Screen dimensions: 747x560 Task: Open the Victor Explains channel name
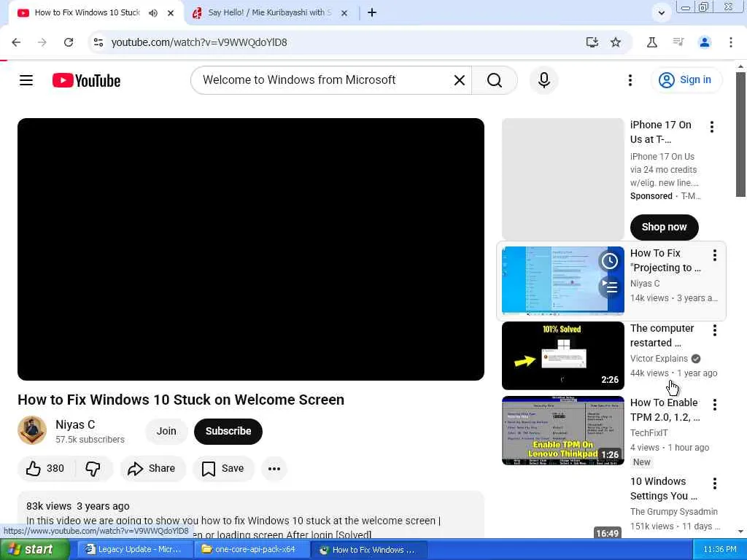click(659, 359)
